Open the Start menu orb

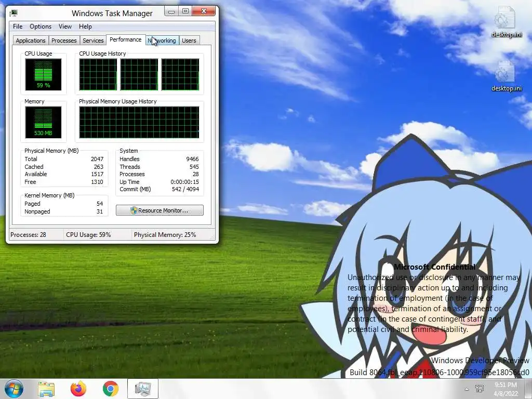[x=14, y=389]
